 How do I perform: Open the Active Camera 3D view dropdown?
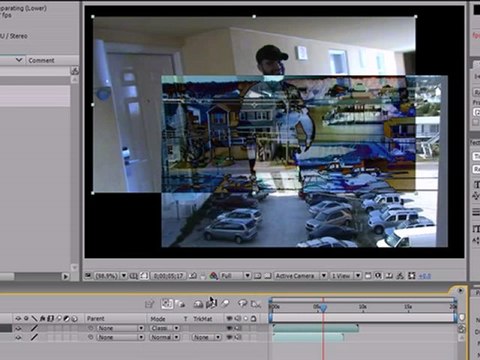300,276
